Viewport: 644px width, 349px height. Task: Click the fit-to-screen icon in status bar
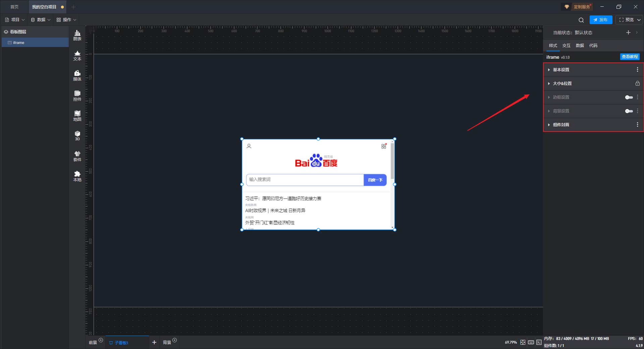coord(523,342)
